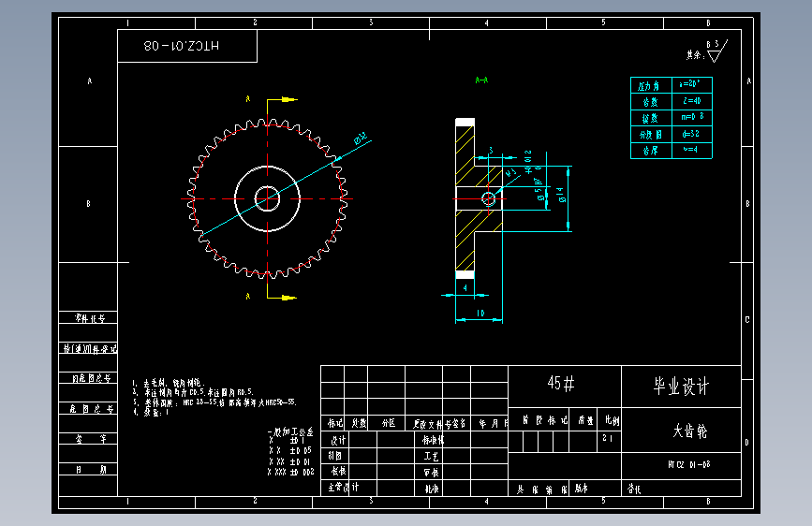Click technical note 1 about deburring
The height and width of the screenshot is (526, 812).
pyautogui.click(x=169, y=383)
